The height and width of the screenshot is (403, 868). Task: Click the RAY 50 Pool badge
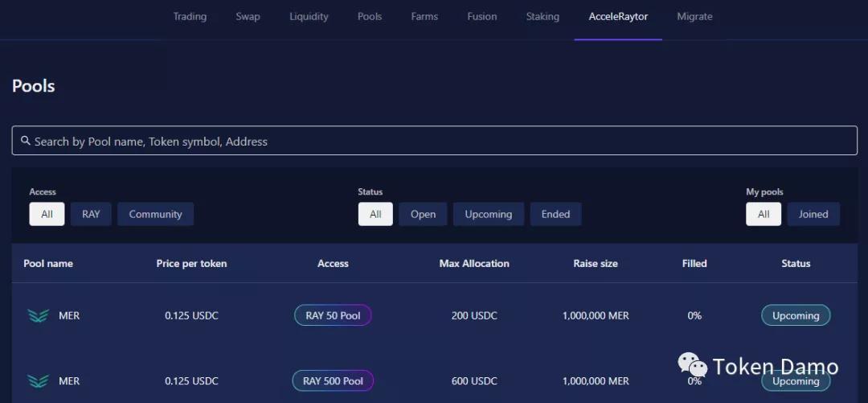(333, 316)
